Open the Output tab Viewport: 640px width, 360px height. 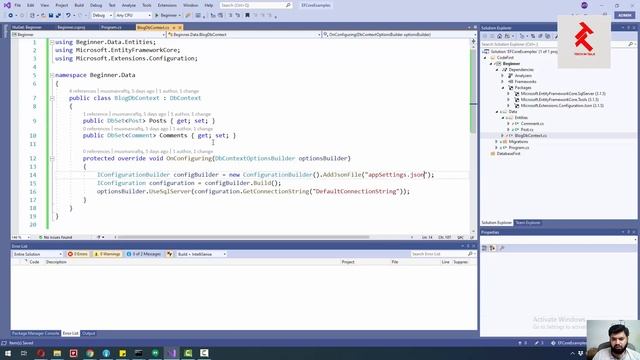tap(89, 333)
